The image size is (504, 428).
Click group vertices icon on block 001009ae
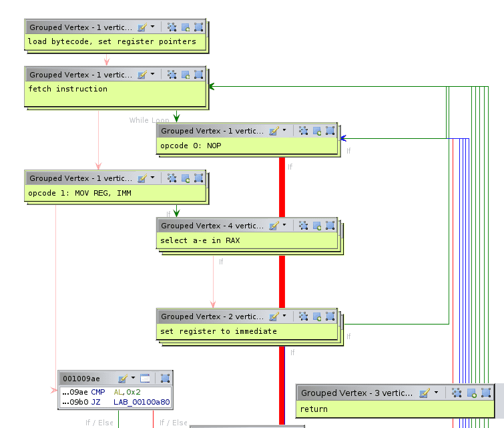point(165,379)
